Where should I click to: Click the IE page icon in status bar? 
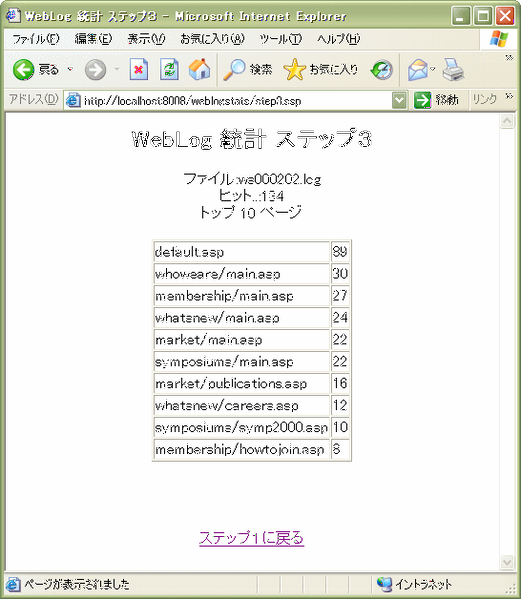click(13, 584)
